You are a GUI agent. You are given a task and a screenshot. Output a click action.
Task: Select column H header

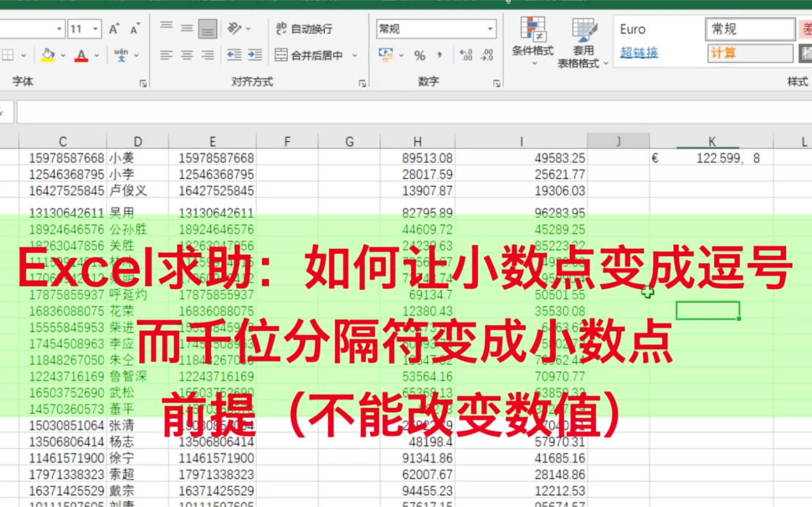(417, 141)
